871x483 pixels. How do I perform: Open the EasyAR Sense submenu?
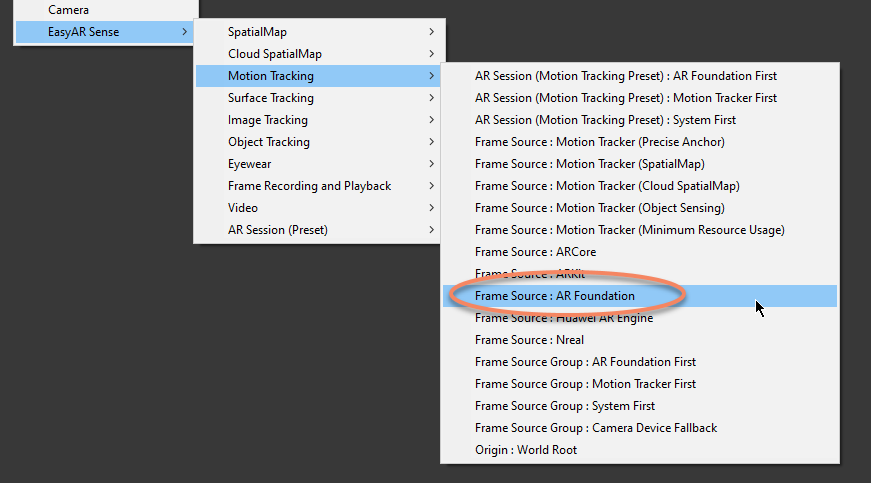click(106, 32)
